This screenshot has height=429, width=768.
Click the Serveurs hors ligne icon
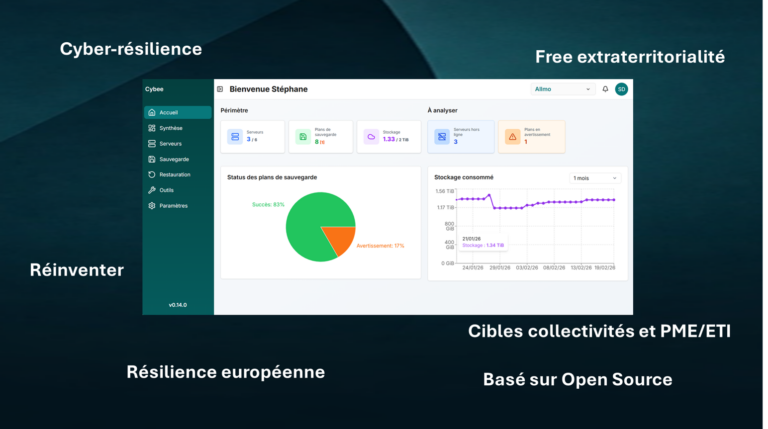click(441, 136)
